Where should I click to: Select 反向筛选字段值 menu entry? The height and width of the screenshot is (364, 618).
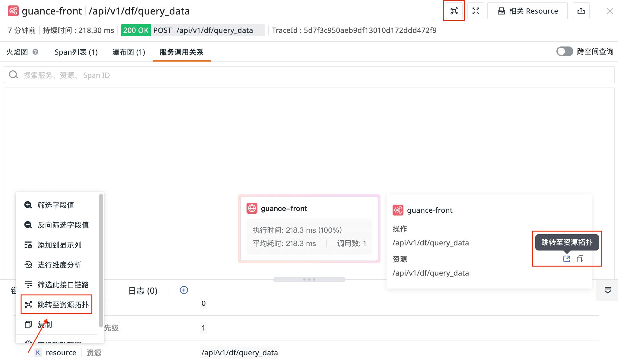[x=63, y=225]
